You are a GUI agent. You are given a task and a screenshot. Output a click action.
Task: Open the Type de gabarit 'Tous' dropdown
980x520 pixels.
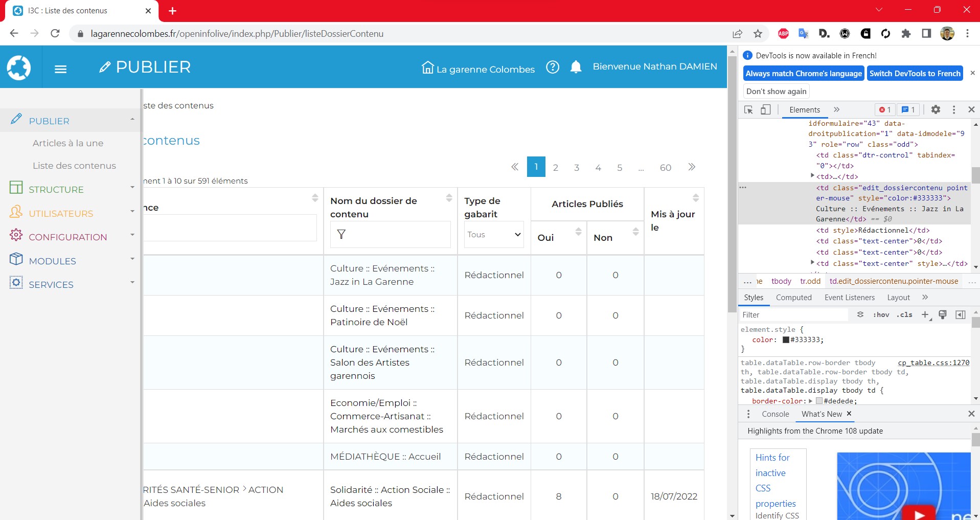493,235
